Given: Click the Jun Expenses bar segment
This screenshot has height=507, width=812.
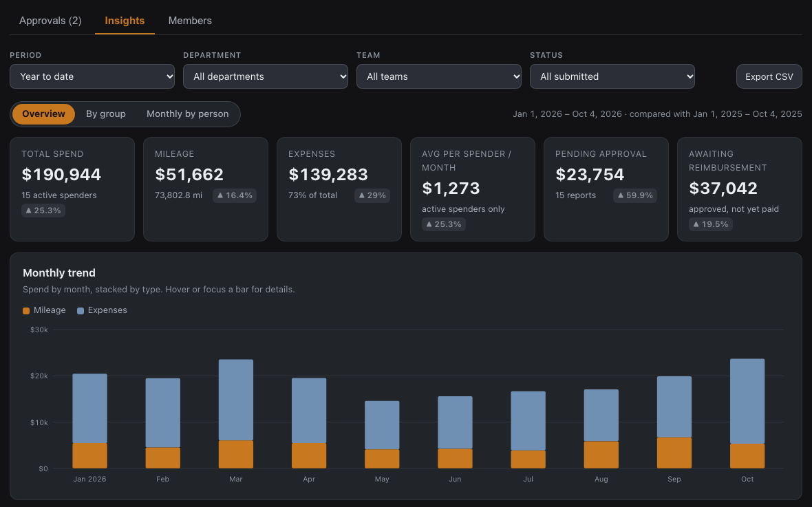Looking at the screenshot, I should click(x=455, y=422).
